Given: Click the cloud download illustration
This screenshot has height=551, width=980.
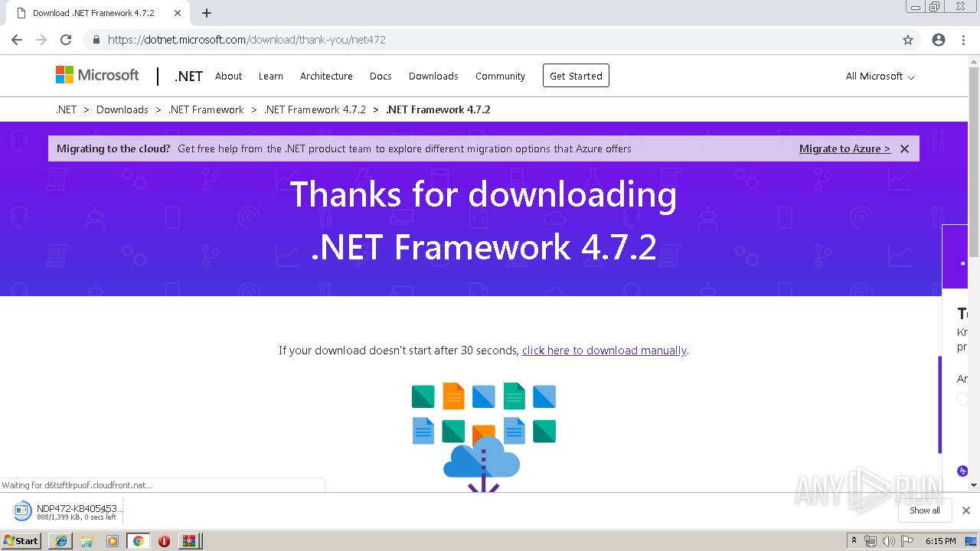Looking at the screenshot, I should [x=483, y=437].
